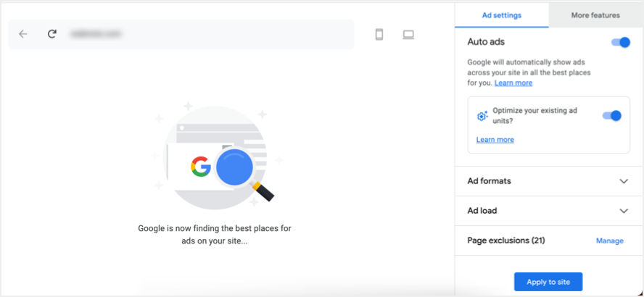This screenshot has height=297, width=644.
Task: Switch to the More features tab
Action: 595,15
